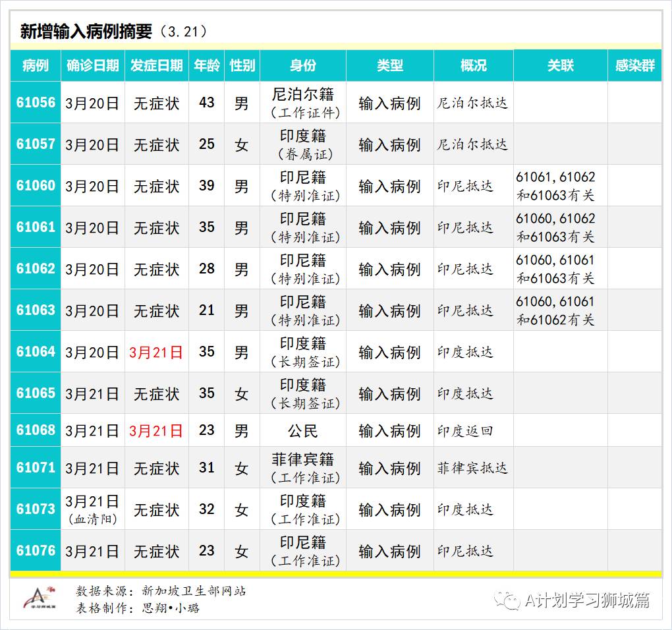Click the 感染群 column header
This screenshot has height=630, width=672.
(634, 66)
